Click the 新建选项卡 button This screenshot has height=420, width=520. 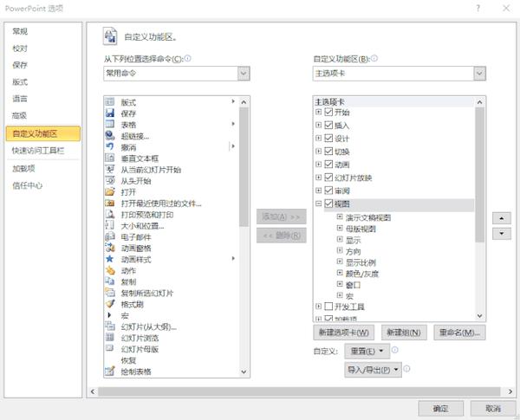click(x=343, y=333)
